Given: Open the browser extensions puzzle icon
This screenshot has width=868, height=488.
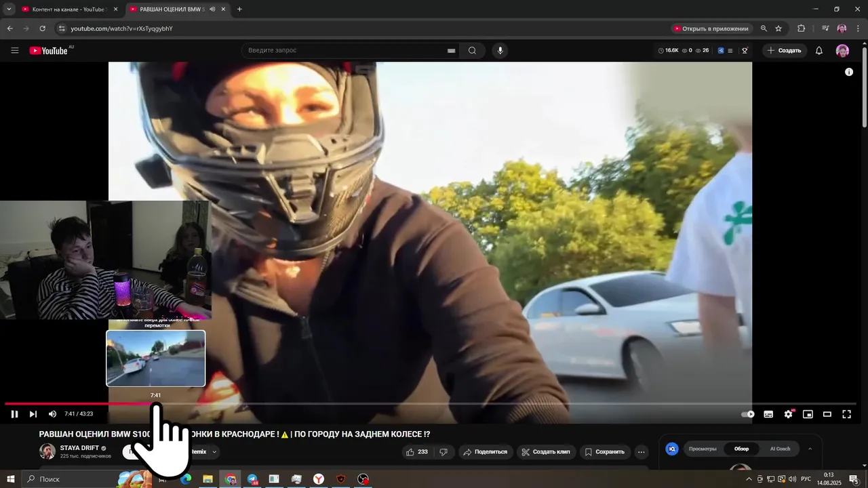Looking at the screenshot, I should pos(801,28).
